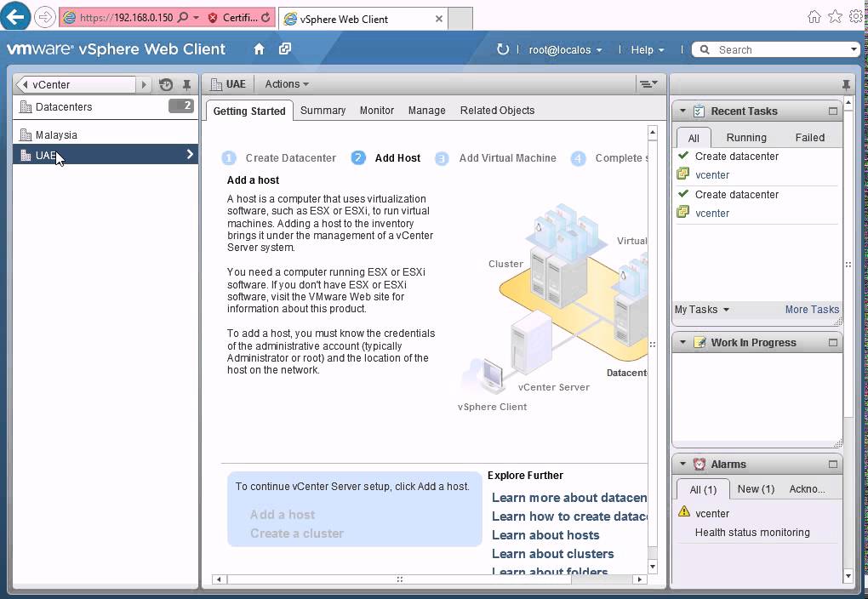Image resolution: width=868 pixels, height=599 pixels.
Task: Switch to the Monitor tab
Action: (x=376, y=110)
